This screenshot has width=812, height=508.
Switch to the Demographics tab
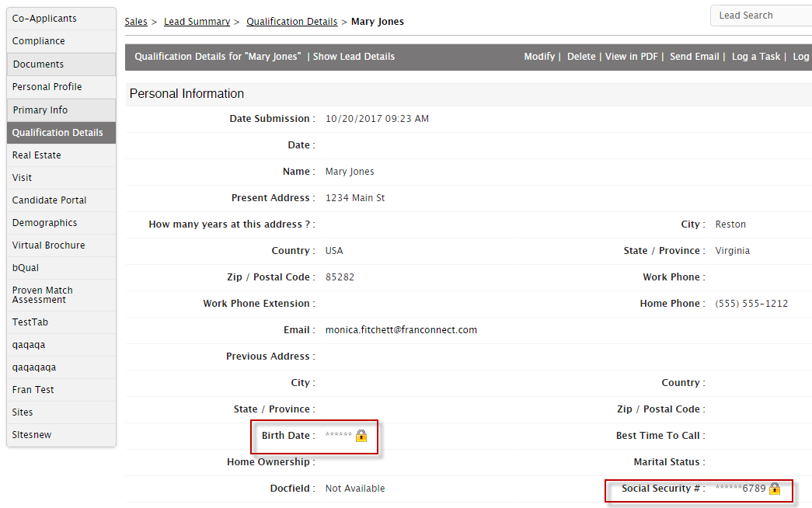[61, 223]
